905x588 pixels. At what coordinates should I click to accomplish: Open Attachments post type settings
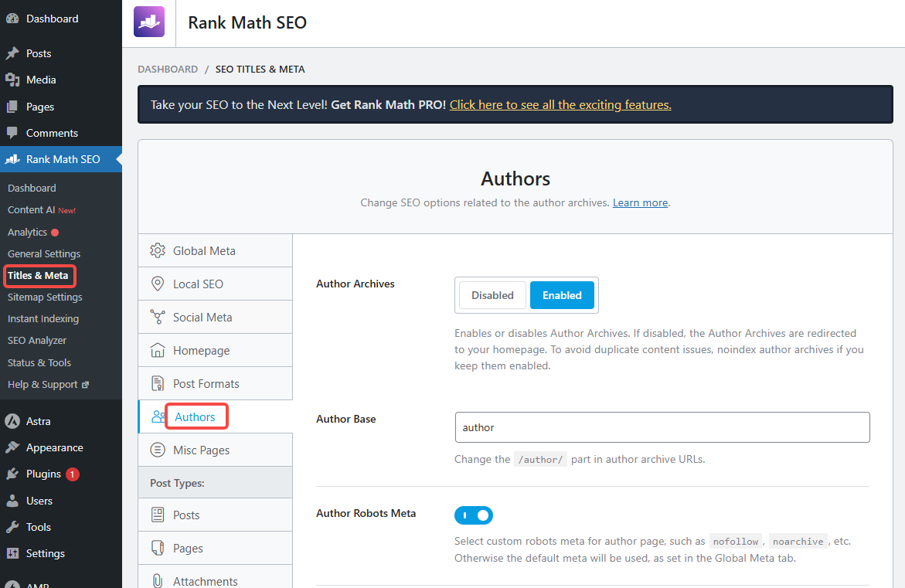pyautogui.click(x=206, y=580)
